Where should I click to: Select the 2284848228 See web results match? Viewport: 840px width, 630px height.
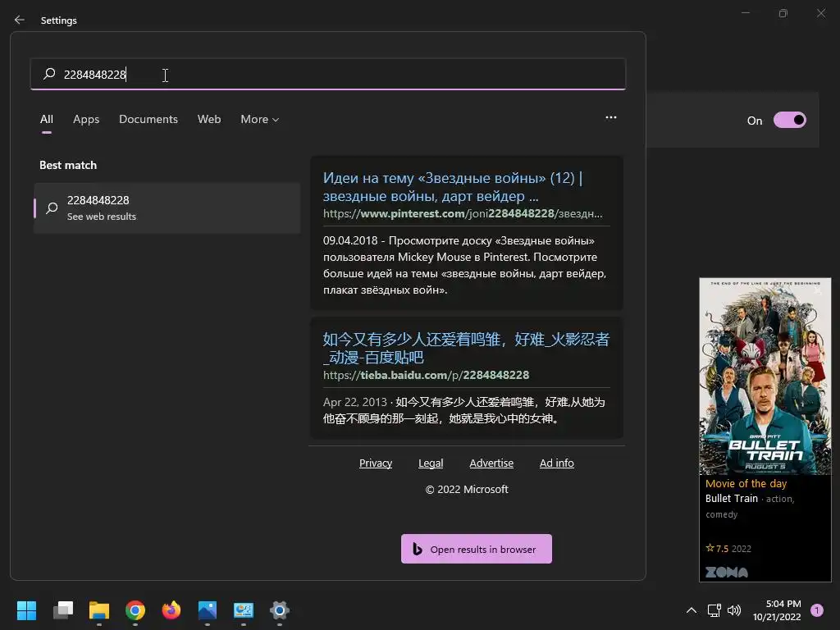(167, 208)
